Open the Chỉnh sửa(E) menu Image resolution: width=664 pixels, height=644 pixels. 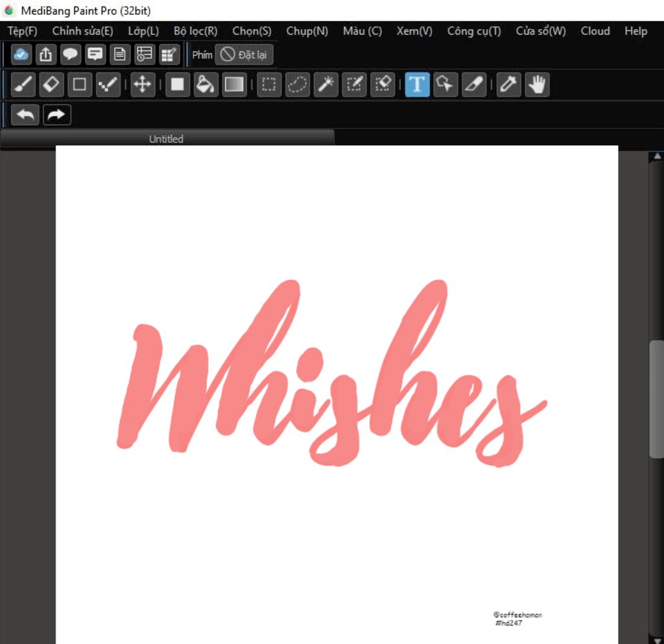[x=82, y=31]
